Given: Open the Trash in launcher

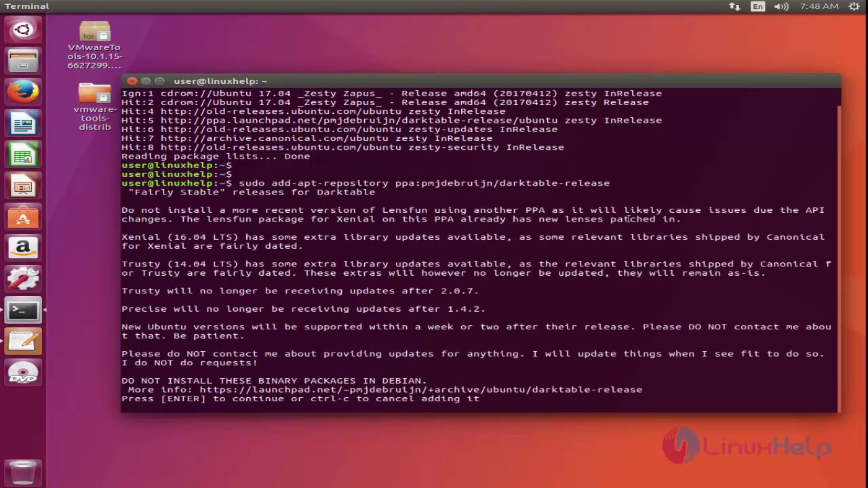Looking at the screenshot, I should 23,472.
